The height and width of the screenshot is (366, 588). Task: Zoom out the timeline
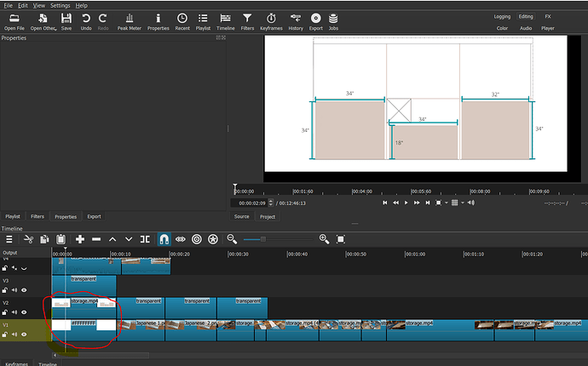coord(232,239)
